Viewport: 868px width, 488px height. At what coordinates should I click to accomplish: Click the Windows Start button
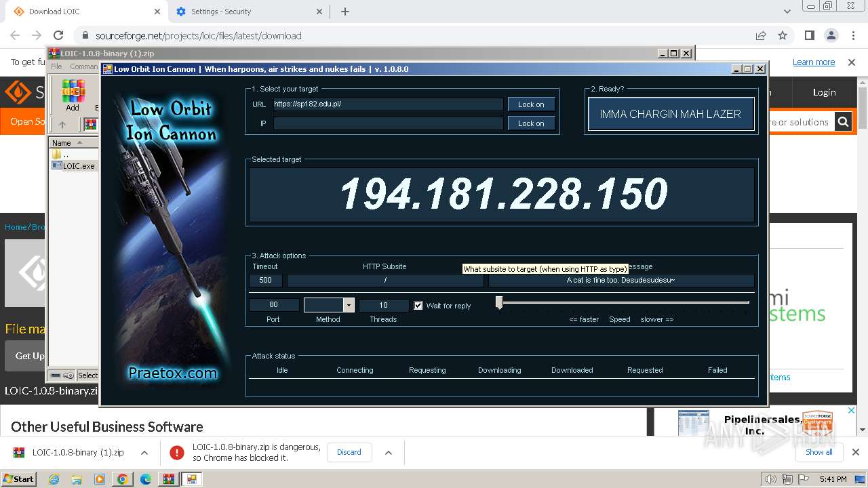point(18,479)
